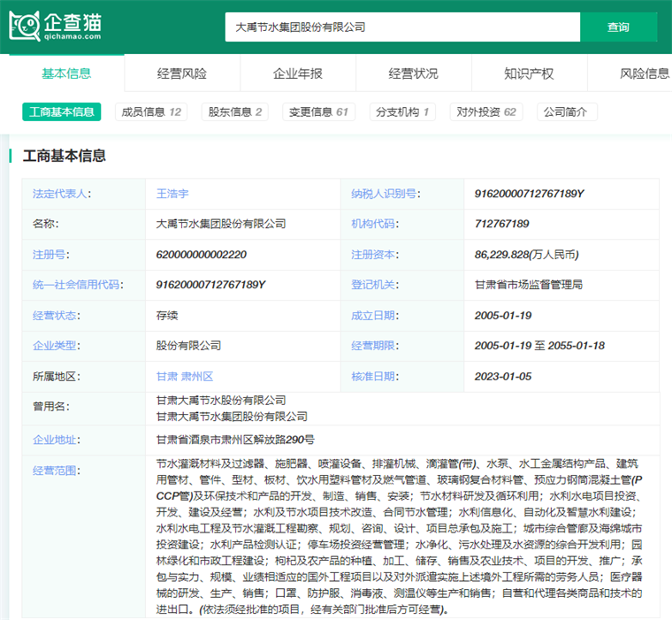Click the search box with company name
The image size is (672, 620).
[x=402, y=27]
